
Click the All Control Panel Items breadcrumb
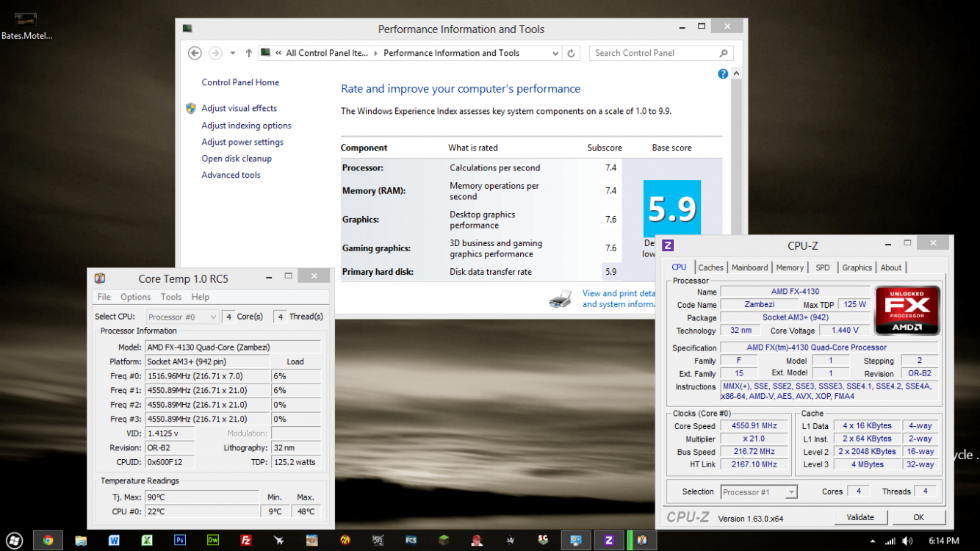pos(327,53)
